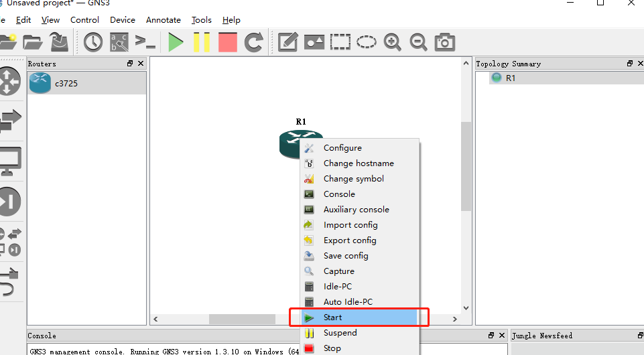The width and height of the screenshot is (644, 355).
Task: Select the Insert picture tool
Action: point(314,42)
